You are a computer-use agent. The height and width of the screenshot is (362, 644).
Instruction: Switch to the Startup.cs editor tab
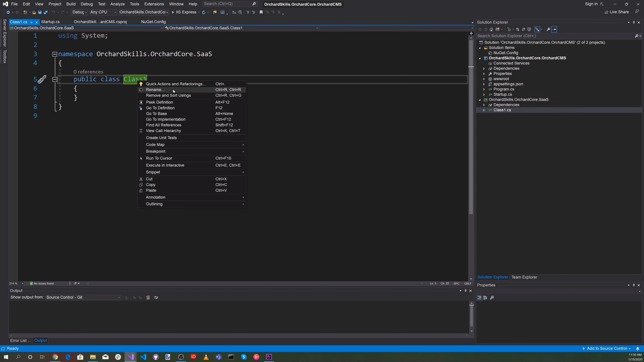pyautogui.click(x=50, y=22)
